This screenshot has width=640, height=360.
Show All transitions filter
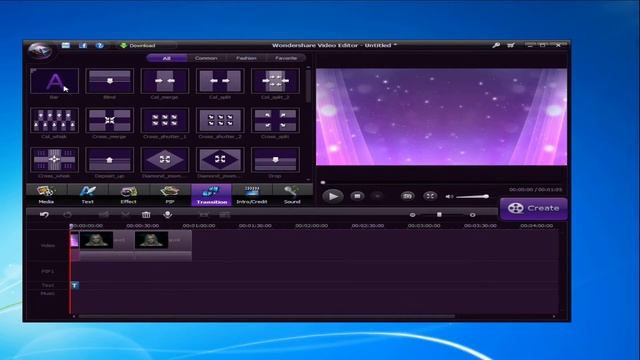[x=167, y=58]
